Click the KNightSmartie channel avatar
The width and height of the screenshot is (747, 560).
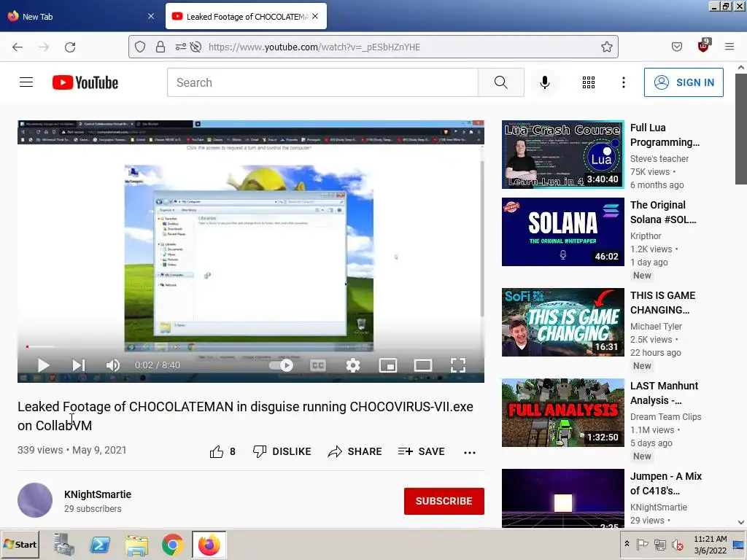(35, 500)
